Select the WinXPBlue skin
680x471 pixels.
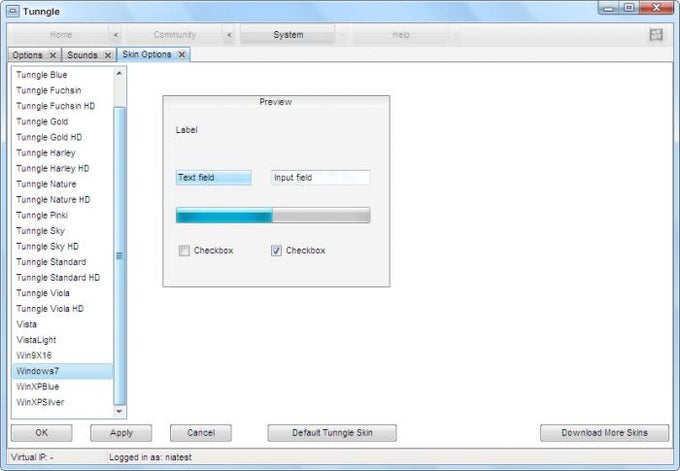pyautogui.click(x=62, y=387)
